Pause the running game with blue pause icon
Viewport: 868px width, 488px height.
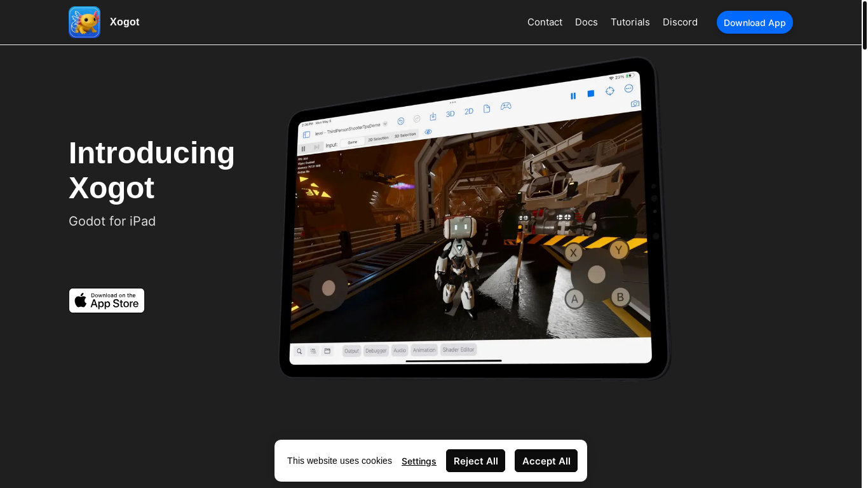tap(573, 96)
